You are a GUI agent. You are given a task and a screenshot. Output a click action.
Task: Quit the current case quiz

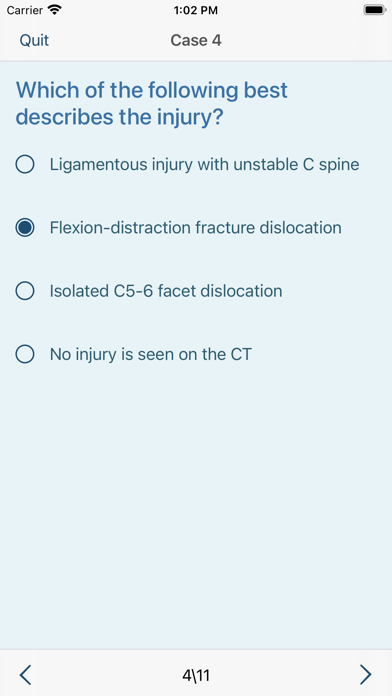pos(34,40)
